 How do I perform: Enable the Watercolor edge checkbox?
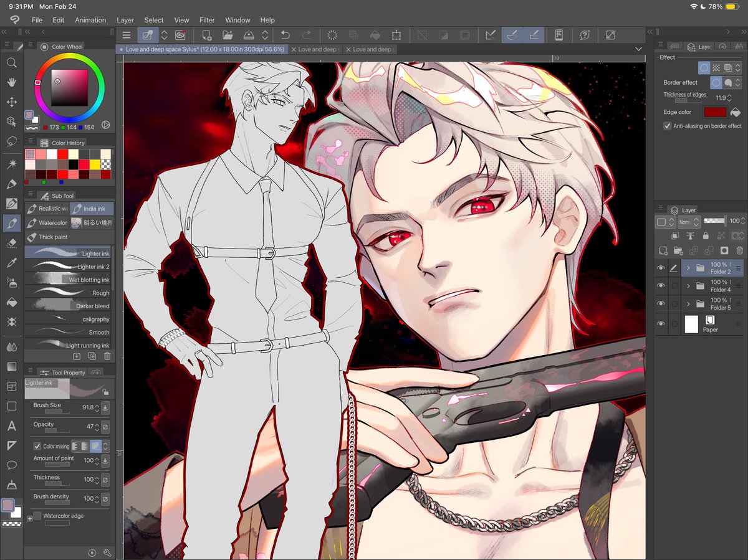coord(38,516)
